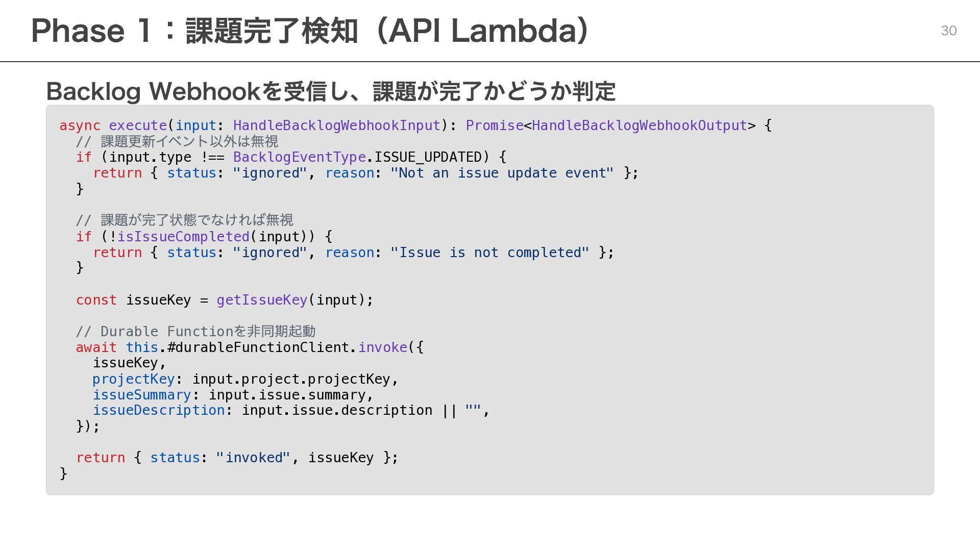Click the issueDescription property name
Viewport: 980px width, 551px height.
coord(159,410)
